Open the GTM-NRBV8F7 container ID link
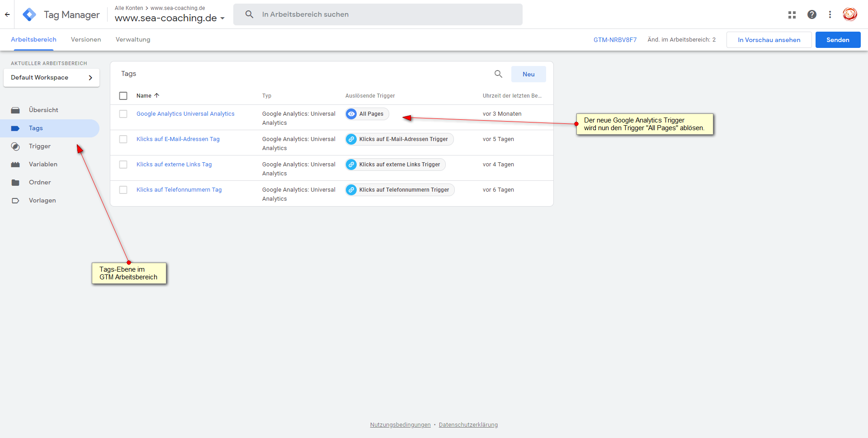 click(615, 40)
